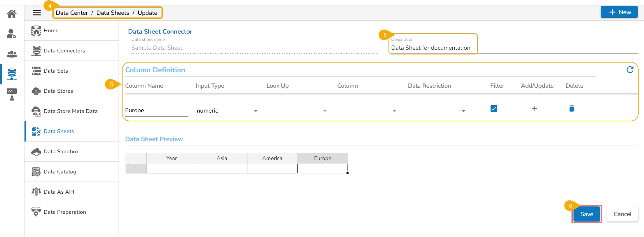Delete the Europe column with trash icon

pyautogui.click(x=571, y=108)
